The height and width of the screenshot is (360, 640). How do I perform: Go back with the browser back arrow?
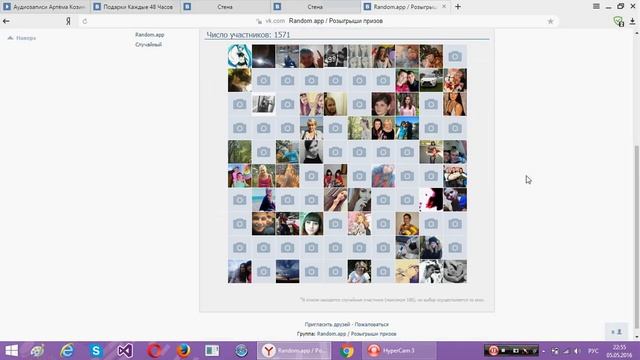point(6,21)
